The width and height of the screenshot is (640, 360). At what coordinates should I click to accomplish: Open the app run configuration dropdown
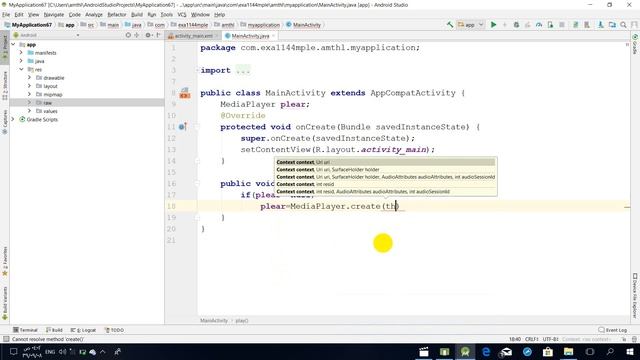[x=471, y=25]
